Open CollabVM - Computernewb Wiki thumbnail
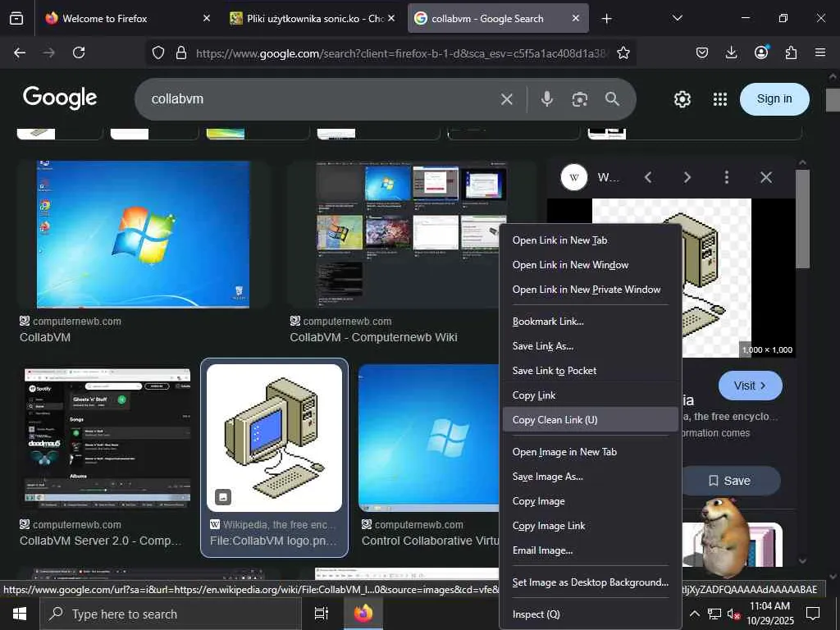This screenshot has height=630, width=840. pyautogui.click(x=412, y=235)
